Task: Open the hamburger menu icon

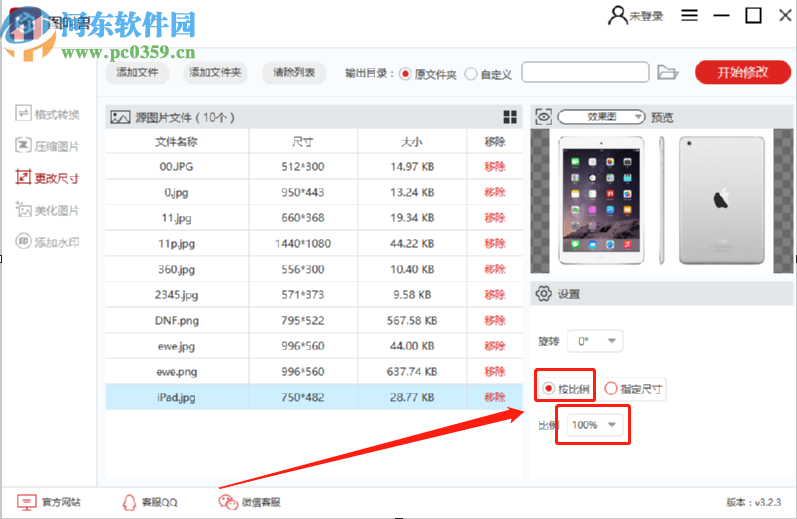Action: point(689,15)
